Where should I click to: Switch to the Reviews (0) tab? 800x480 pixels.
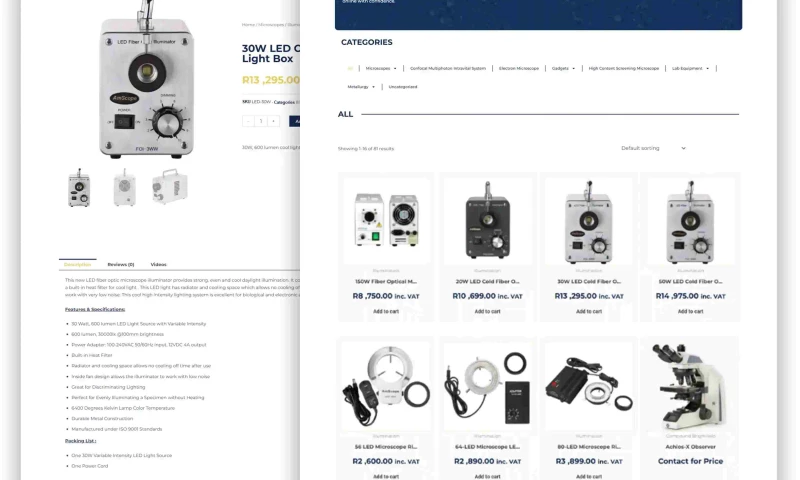tap(121, 264)
